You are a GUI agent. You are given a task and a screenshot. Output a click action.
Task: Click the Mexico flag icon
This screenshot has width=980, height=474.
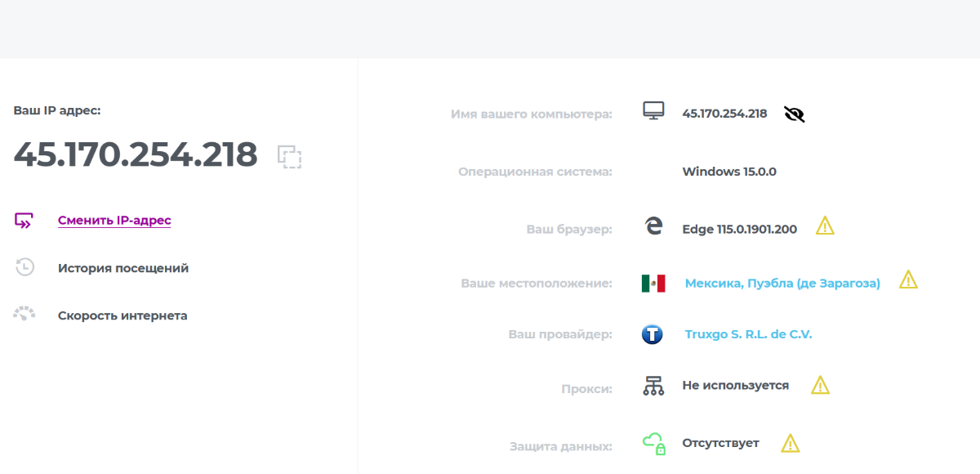tap(653, 284)
